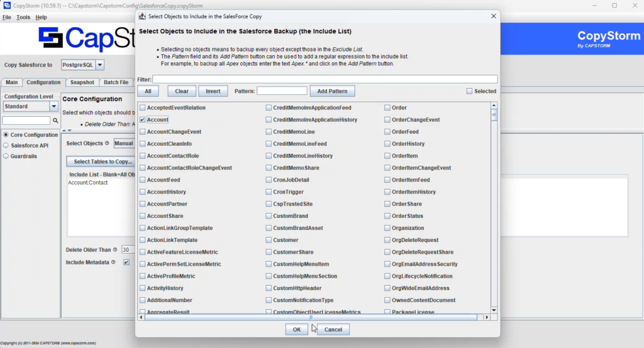The width and height of the screenshot is (644, 348).
Task: Open the PostgreSQL database dropdown
Action: pyautogui.click(x=99, y=65)
